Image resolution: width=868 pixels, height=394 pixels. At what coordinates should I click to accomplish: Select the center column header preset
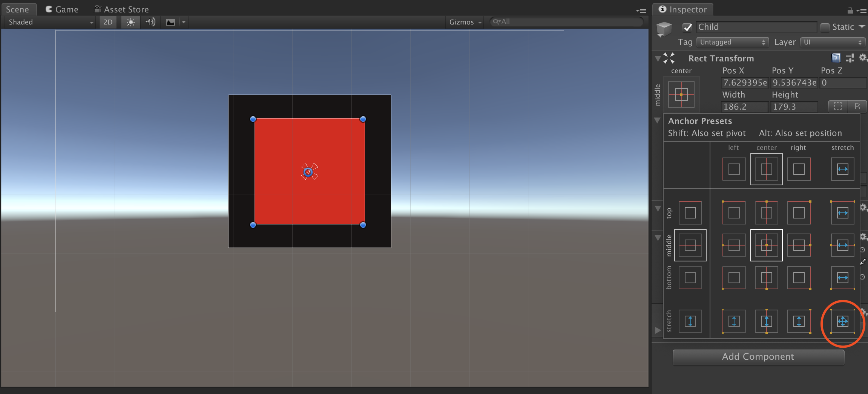766,169
